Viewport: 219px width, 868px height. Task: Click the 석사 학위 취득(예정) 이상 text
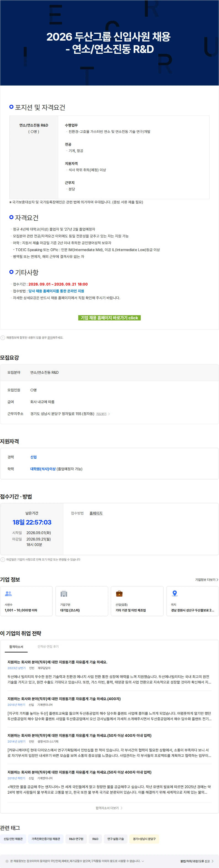pyautogui.click(x=87, y=170)
